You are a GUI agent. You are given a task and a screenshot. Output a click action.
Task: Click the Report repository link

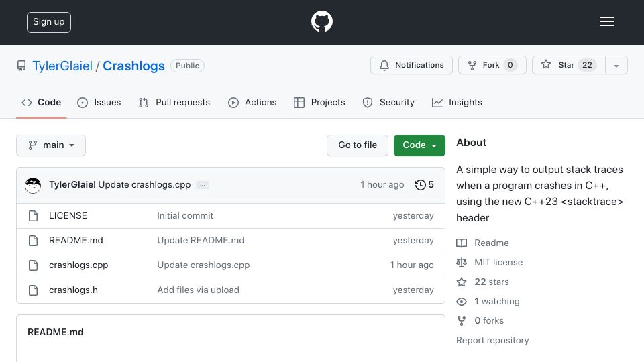(x=492, y=341)
